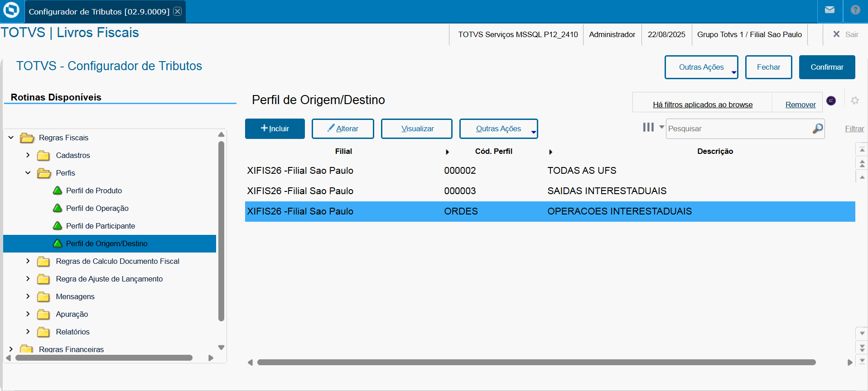Click the Perfil de Operação green triangle icon
The image size is (868, 391).
coord(58,208)
